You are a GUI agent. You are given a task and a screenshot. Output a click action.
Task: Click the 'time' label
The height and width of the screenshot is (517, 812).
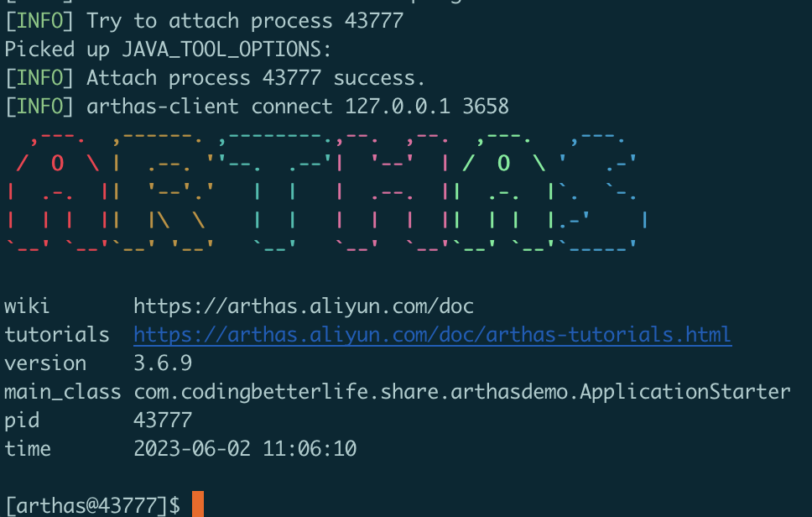coord(28,449)
